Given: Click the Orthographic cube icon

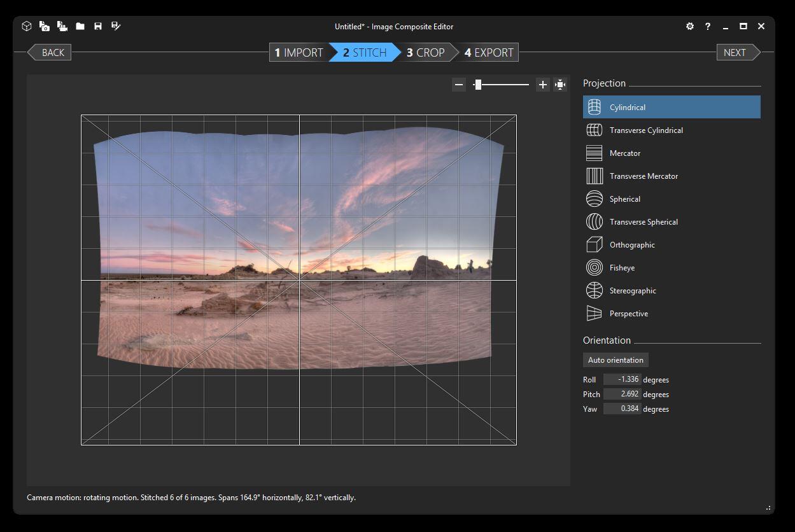Looking at the screenshot, I should [x=594, y=244].
